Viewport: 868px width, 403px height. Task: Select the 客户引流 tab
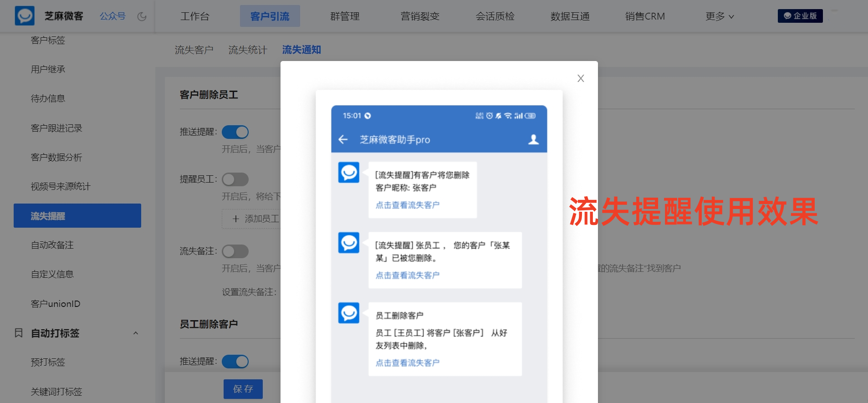coord(270,16)
